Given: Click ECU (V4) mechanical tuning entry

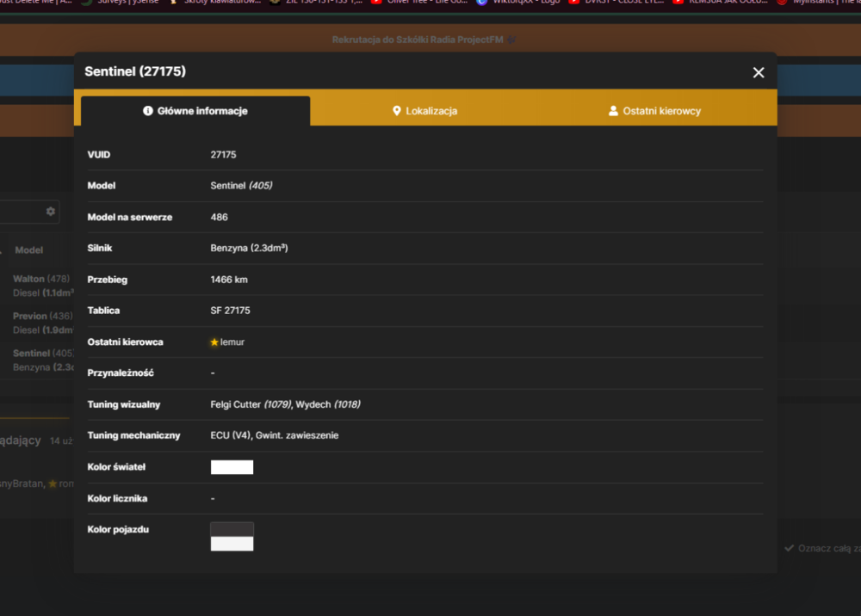Looking at the screenshot, I should pos(231,435).
